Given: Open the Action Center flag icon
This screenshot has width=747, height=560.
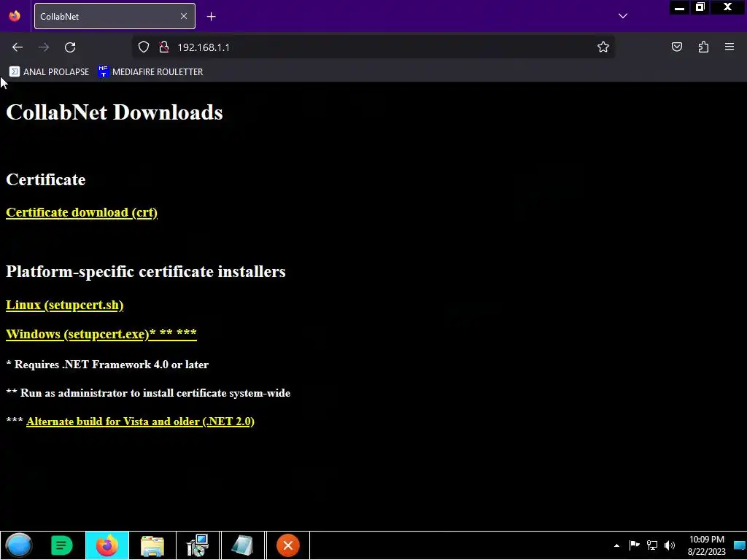Looking at the screenshot, I should [x=634, y=545].
